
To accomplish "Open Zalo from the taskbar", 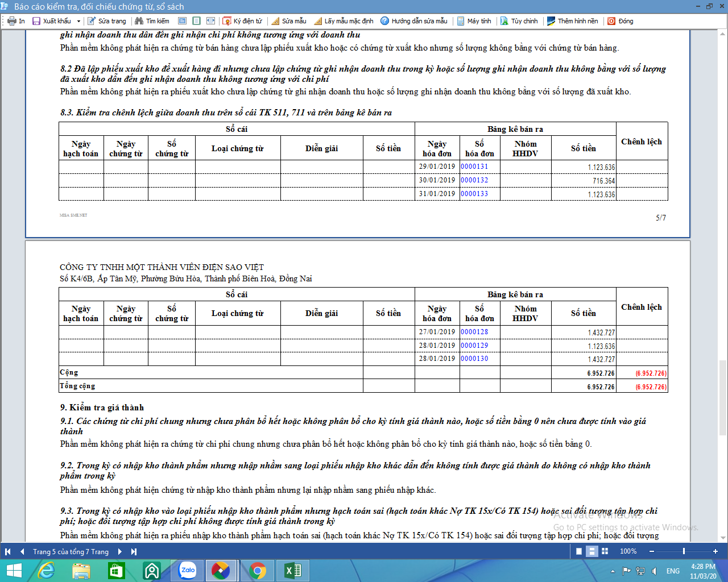I will pyautogui.click(x=187, y=570).
